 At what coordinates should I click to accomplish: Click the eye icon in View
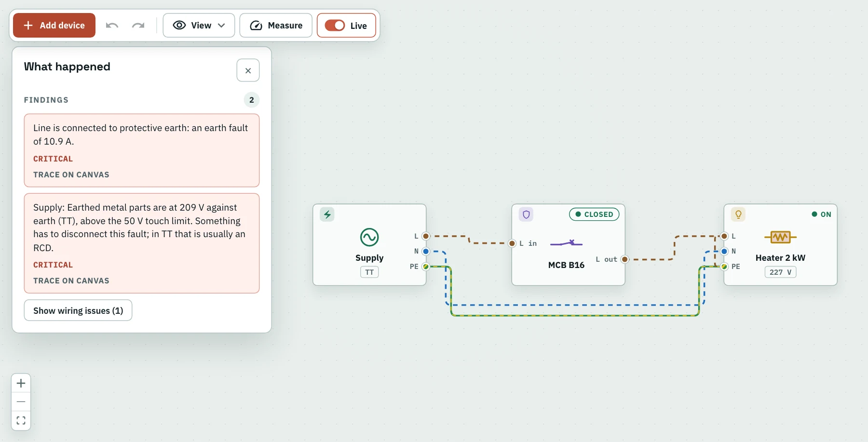tap(179, 26)
